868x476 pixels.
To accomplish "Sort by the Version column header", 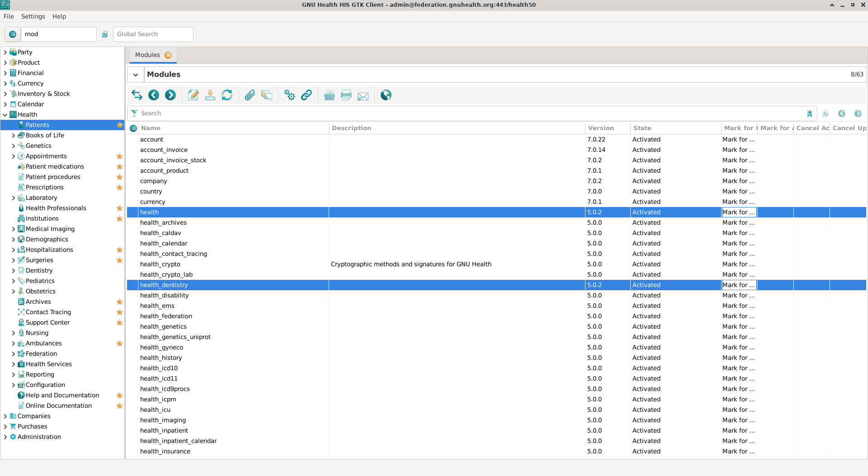I will pos(607,128).
